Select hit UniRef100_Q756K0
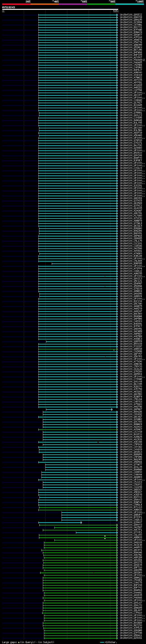The height and width of the screenshot is (644, 146). click(131, 404)
